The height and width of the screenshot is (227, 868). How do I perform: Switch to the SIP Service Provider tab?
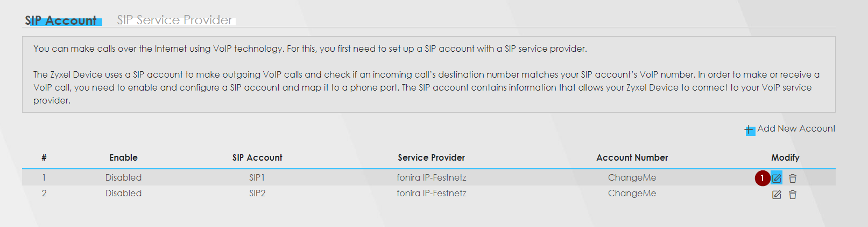(175, 20)
